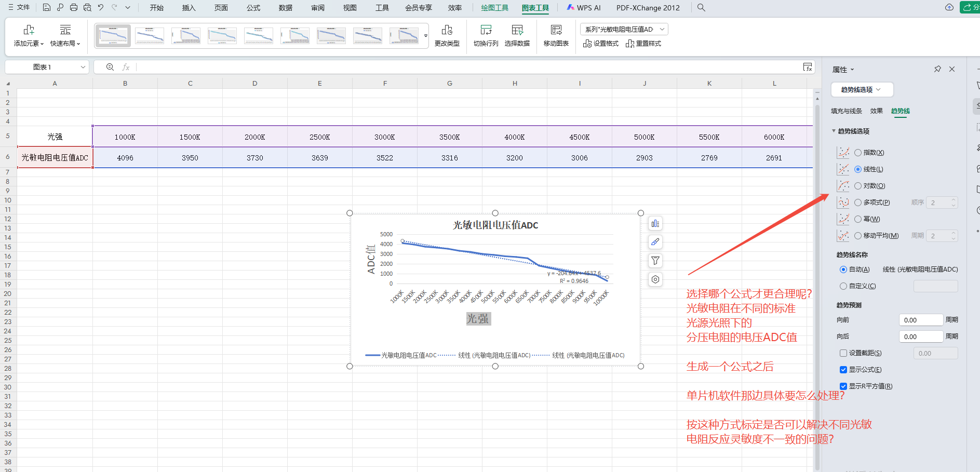Open the 插入 (Insert) tab
The height and width of the screenshot is (472, 980).
point(189,8)
